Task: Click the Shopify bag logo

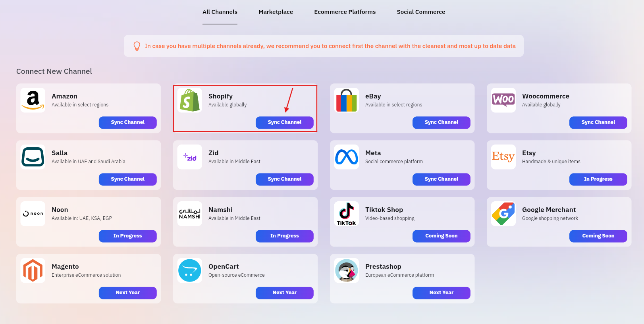Action: 190,100
